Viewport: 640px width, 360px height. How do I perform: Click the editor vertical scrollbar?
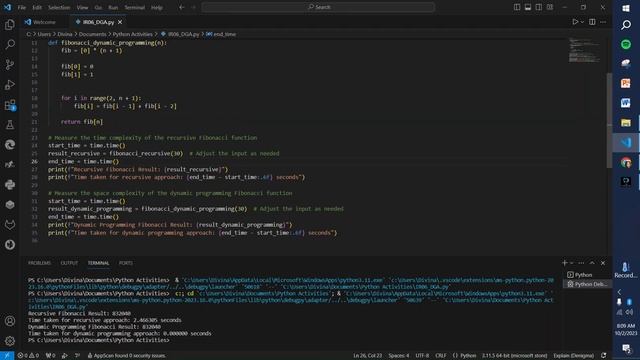[x=609, y=120]
